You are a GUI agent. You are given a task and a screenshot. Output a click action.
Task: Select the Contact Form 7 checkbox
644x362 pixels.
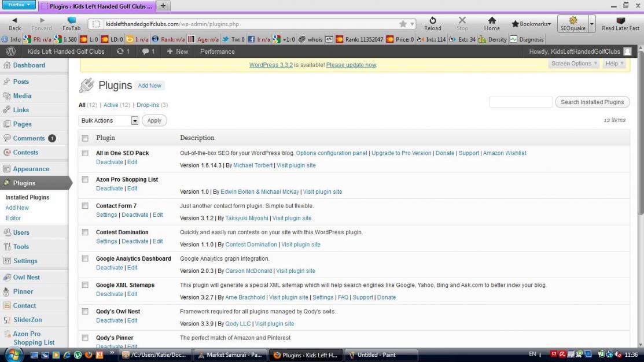pyautogui.click(x=85, y=206)
